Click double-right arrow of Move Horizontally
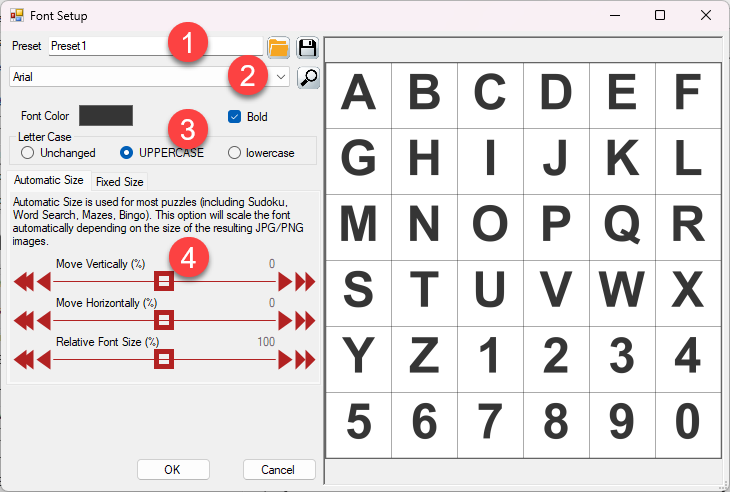 click(305, 321)
